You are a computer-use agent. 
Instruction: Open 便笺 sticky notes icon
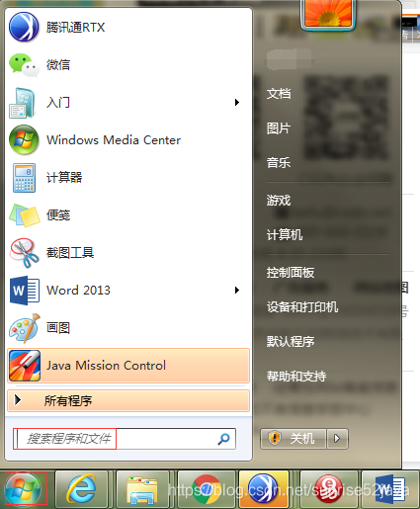point(25,215)
